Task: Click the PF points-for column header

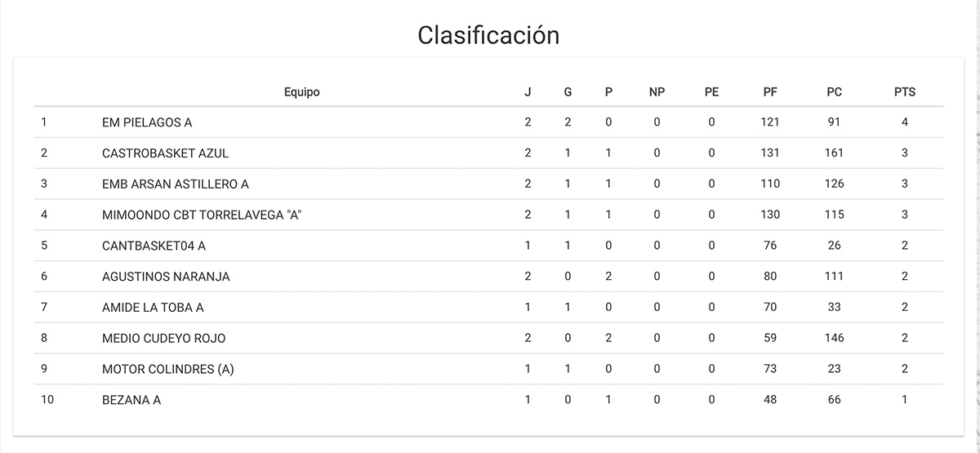Action: pyautogui.click(x=769, y=92)
